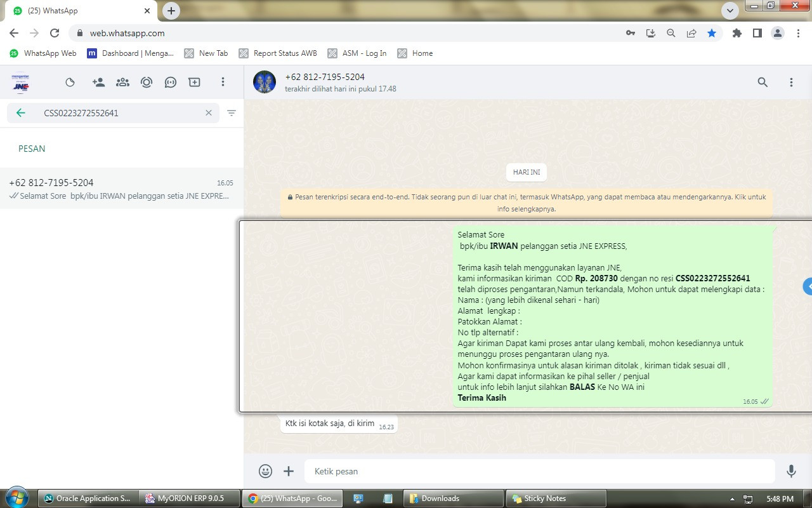Click the JNE profile picture in sidebar
812x508 pixels.
coord(21,82)
